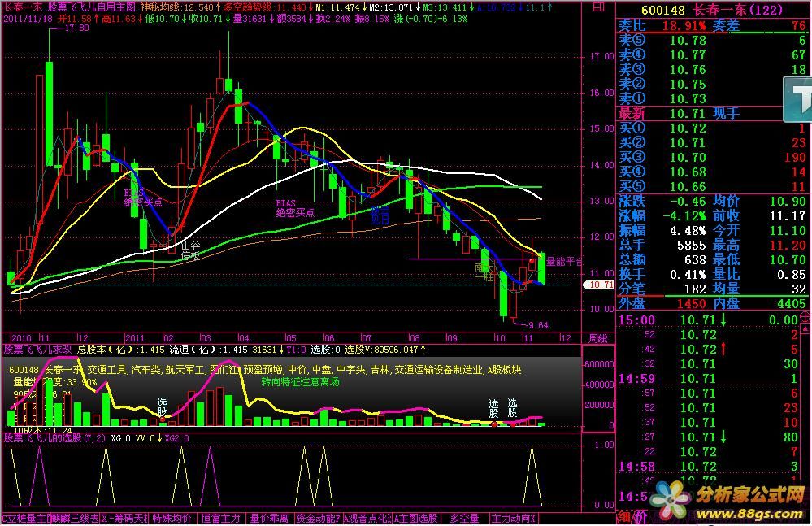Switch to 主力动向X tab
Viewport: 812px width, 526px height.
(x=513, y=518)
